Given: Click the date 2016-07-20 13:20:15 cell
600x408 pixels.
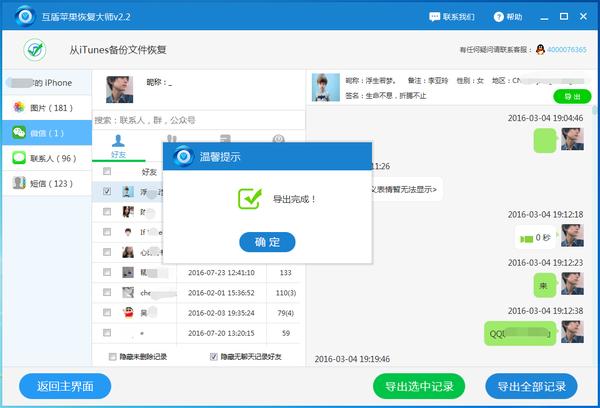Looking at the screenshot, I should (221, 333).
